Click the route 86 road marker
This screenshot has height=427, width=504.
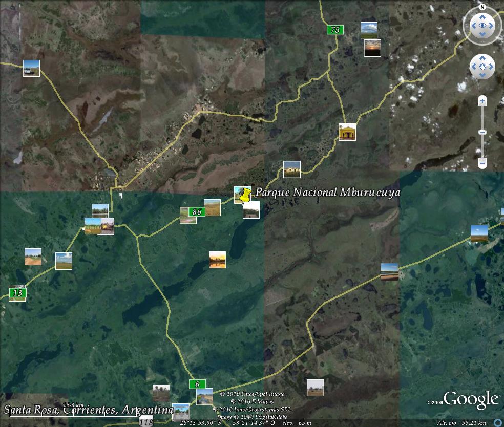(x=197, y=211)
